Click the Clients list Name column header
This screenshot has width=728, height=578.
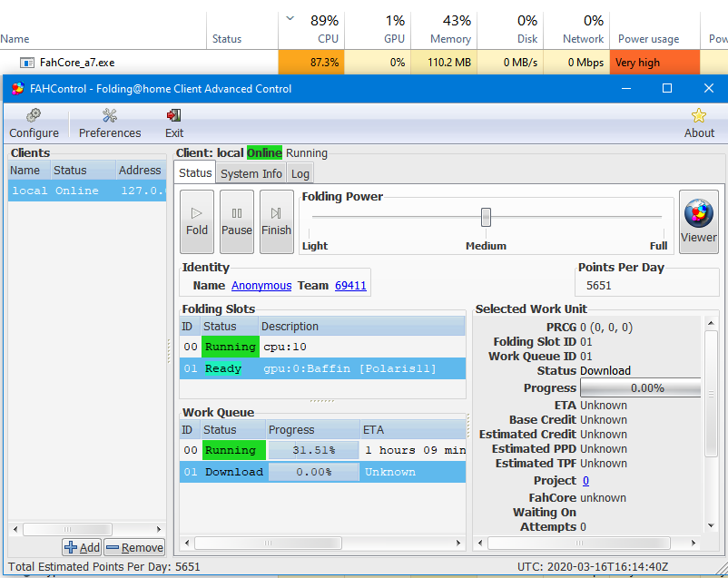[29, 171]
